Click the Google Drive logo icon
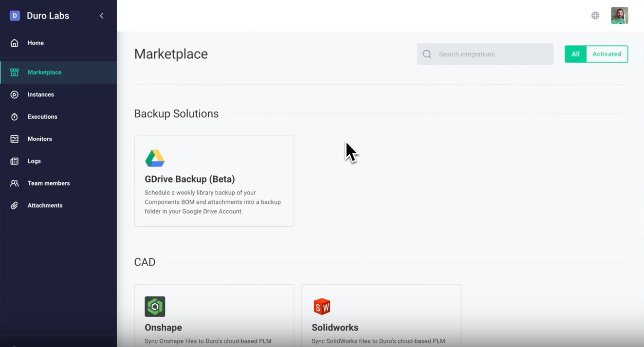 click(x=155, y=158)
